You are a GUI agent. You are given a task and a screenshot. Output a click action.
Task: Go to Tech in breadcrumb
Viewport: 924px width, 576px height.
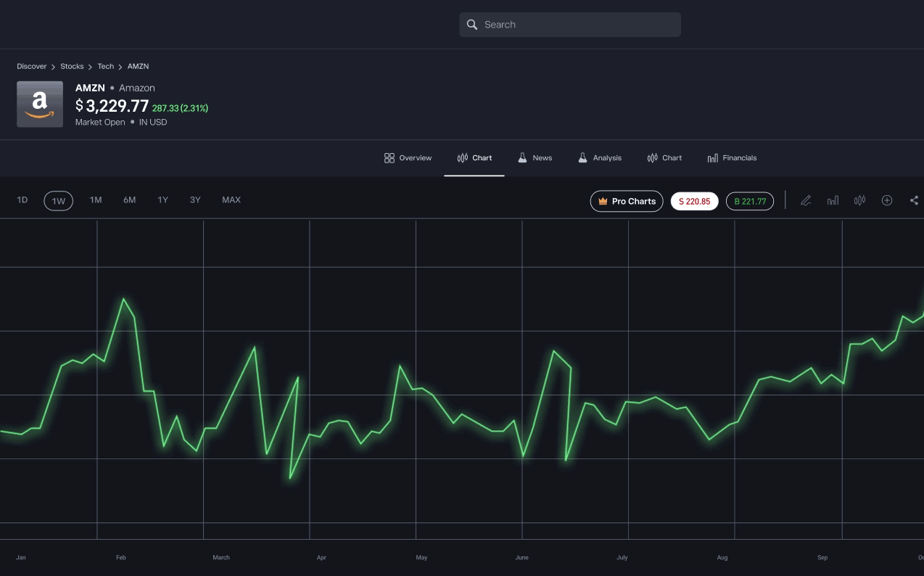click(106, 66)
